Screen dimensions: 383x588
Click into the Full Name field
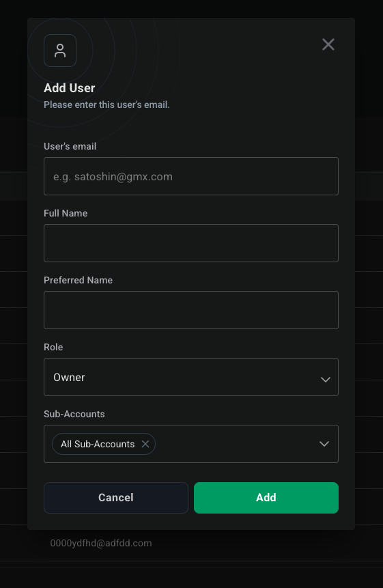(191, 243)
